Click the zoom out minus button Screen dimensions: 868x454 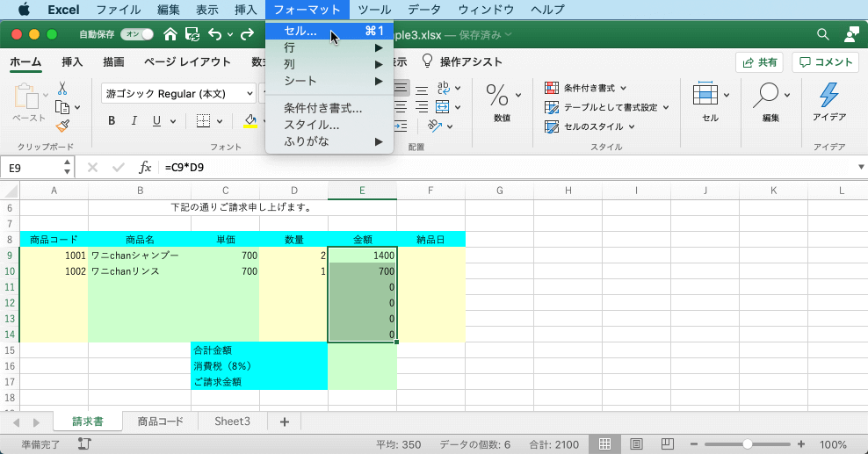pyautogui.click(x=694, y=444)
